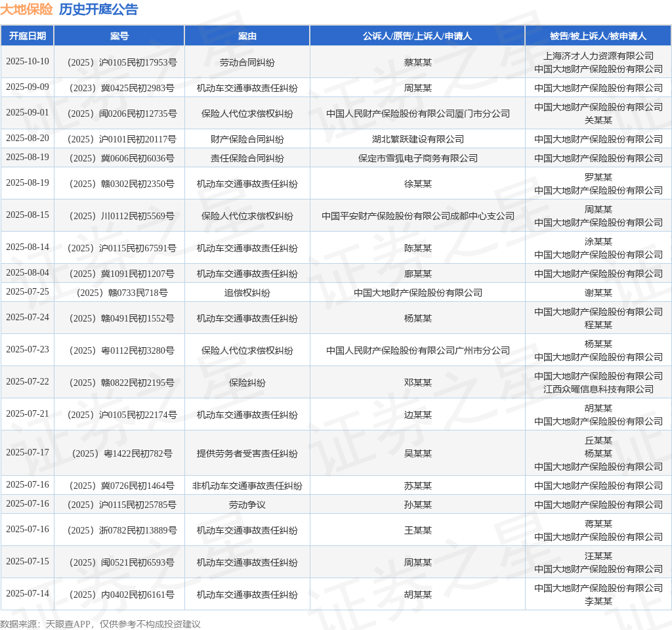672x630 pixels.
Task: Select case number (2025)赣0733民718号
Action: tap(122, 293)
